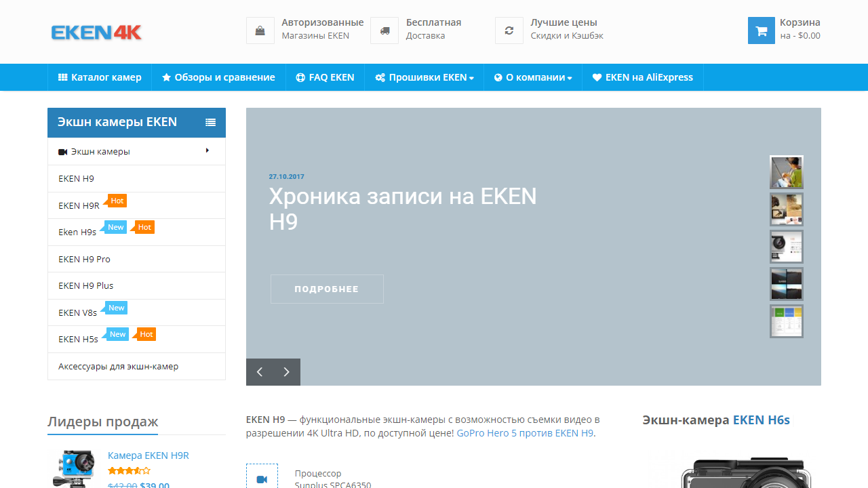Select the second slider thumbnail
Screen dimensions: 868x488
coord(787,209)
